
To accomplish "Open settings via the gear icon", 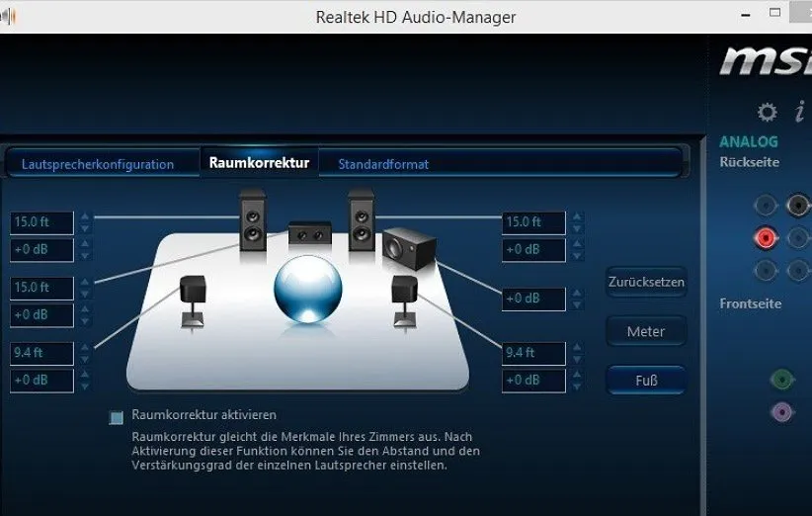I will 767,112.
